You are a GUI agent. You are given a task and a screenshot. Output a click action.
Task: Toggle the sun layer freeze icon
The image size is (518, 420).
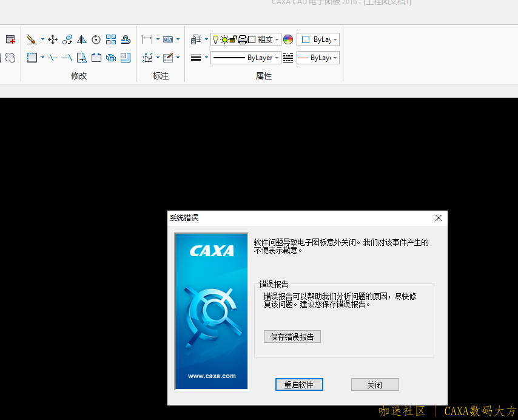point(224,39)
